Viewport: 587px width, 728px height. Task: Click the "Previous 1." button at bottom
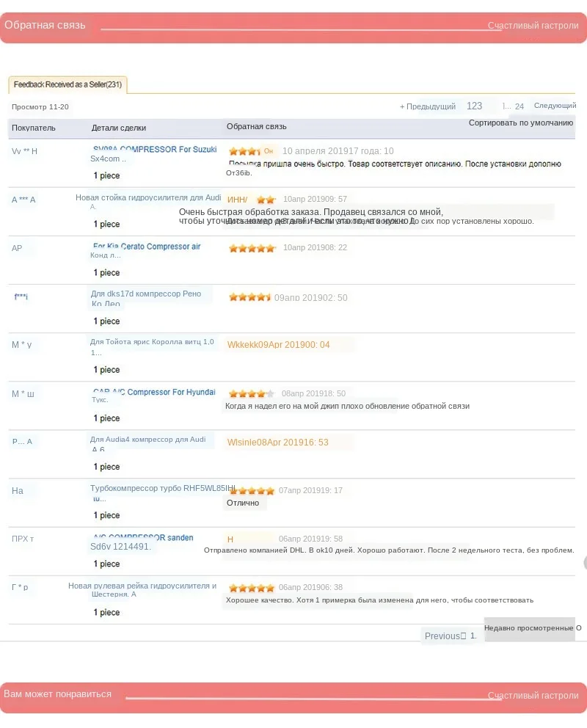click(x=451, y=636)
